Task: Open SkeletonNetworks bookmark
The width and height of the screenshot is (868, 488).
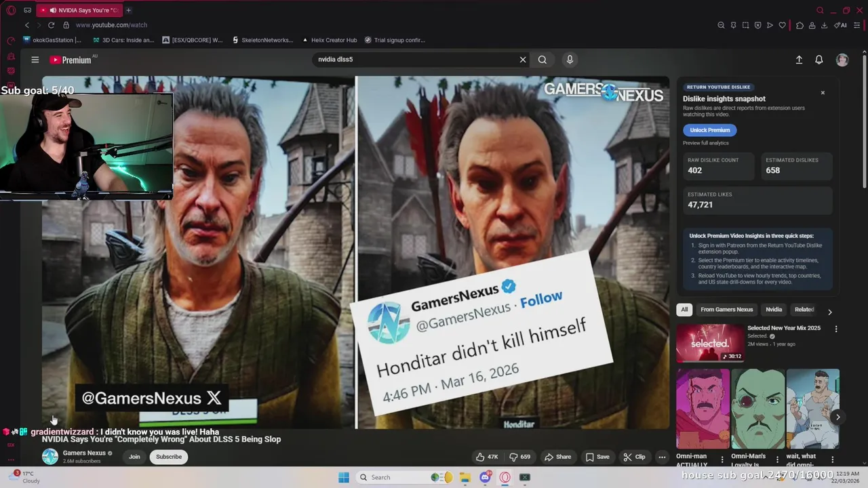Action: click(x=262, y=40)
